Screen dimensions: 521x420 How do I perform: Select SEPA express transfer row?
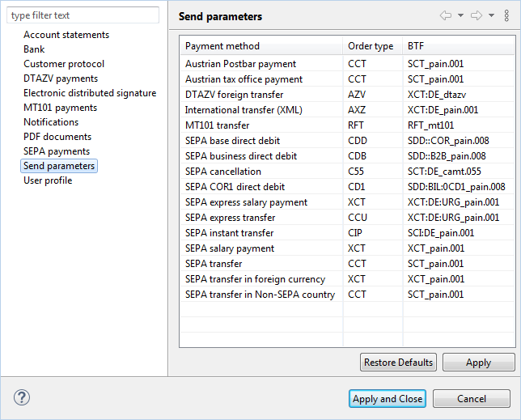coord(347,218)
